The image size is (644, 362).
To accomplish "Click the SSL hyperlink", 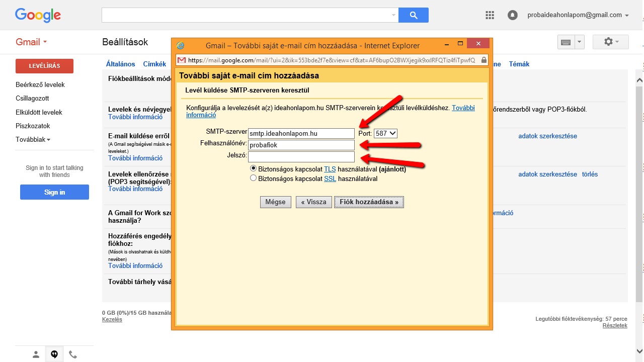I will (330, 178).
